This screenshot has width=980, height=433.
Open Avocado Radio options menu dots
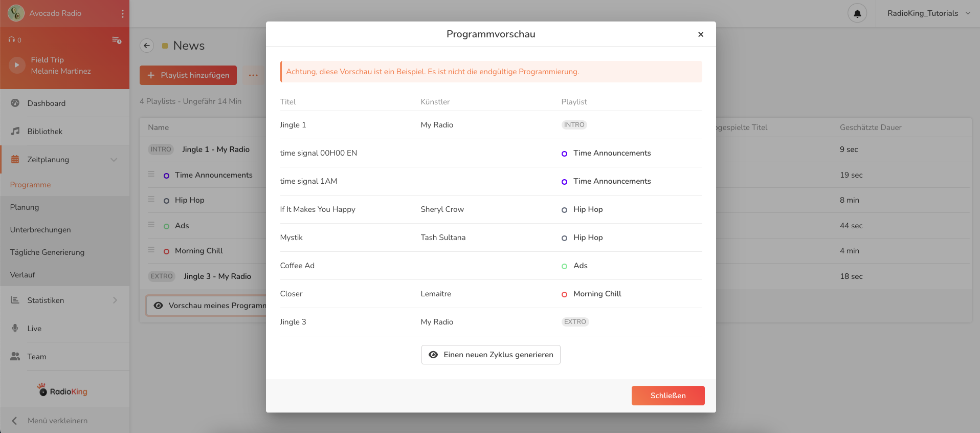click(122, 13)
